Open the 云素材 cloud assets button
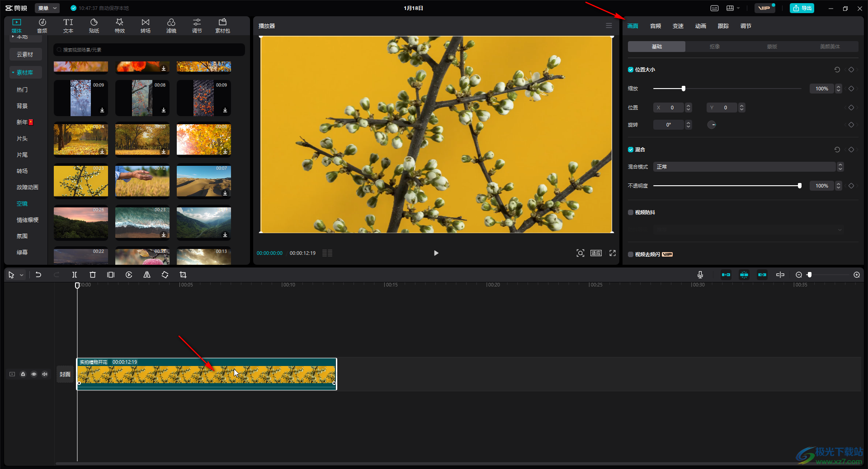This screenshot has width=868, height=469. (x=25, y=54)
